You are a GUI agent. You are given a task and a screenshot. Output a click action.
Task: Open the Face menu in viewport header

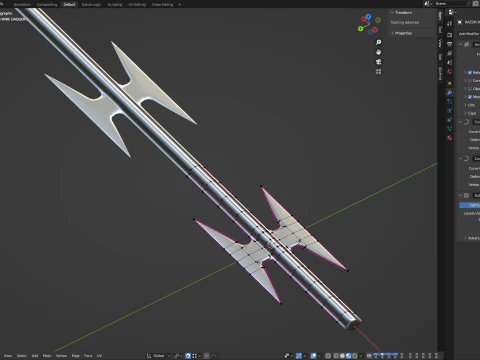pos(88,356)
